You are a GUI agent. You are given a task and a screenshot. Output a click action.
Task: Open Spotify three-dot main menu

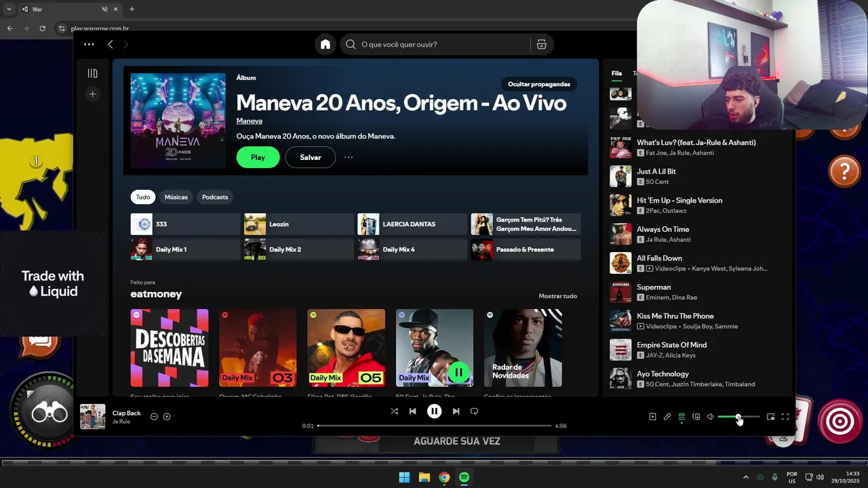tap(89, 44)
